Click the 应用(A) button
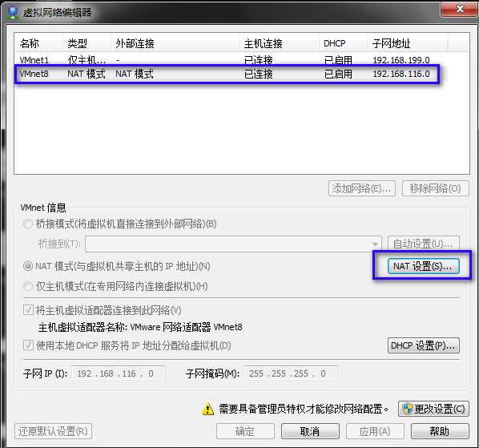The height and width of the screenshot is (448, 479). pos(375,431)
